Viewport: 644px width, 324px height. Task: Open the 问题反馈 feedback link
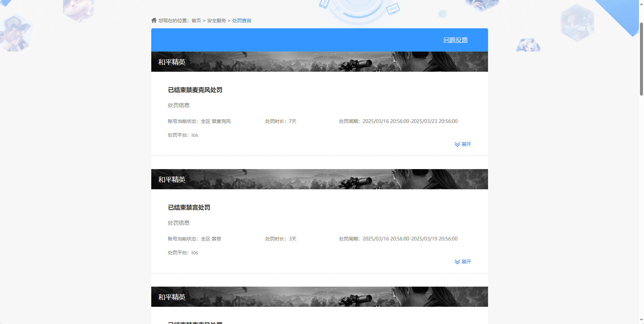pyautogui.click(x=456, y=40)
